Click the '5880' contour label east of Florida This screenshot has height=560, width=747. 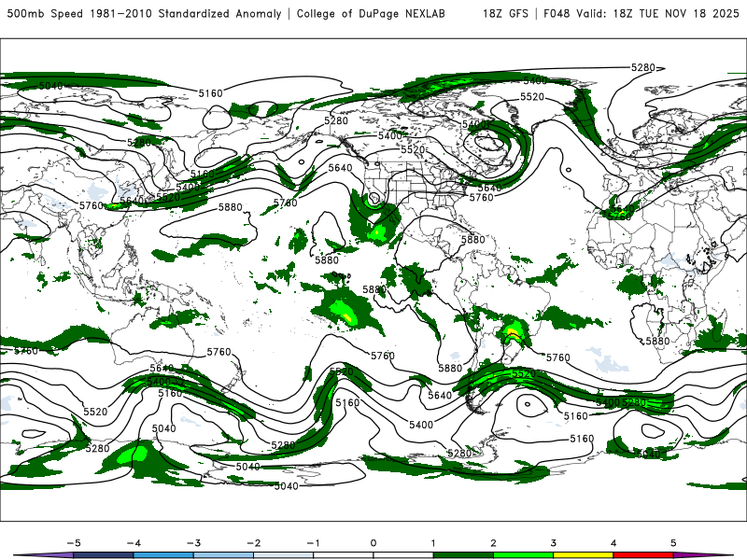472,240
